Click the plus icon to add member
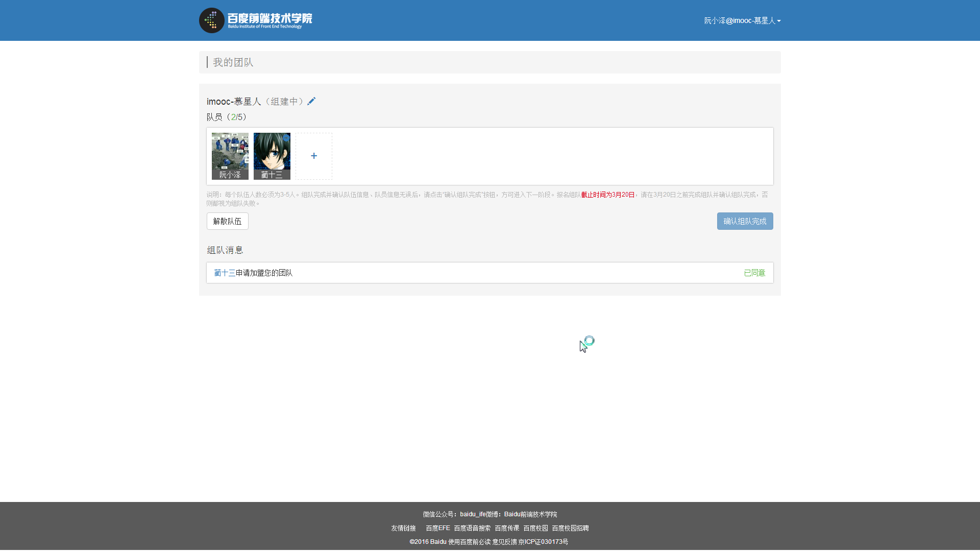This screenshot has width=980, height=551. pyautogui.click(x=313, y=156)
